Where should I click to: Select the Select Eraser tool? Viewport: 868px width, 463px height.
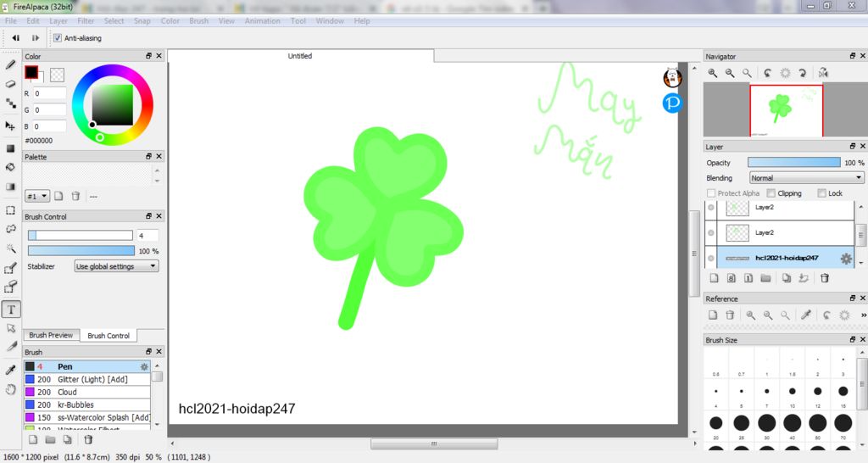pos(10,287)
